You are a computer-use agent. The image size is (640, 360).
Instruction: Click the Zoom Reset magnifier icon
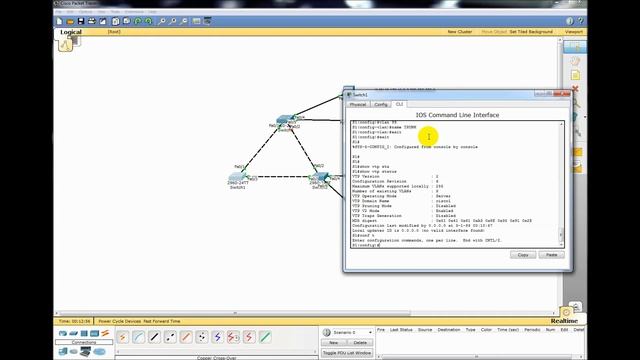tap(173, 21)
